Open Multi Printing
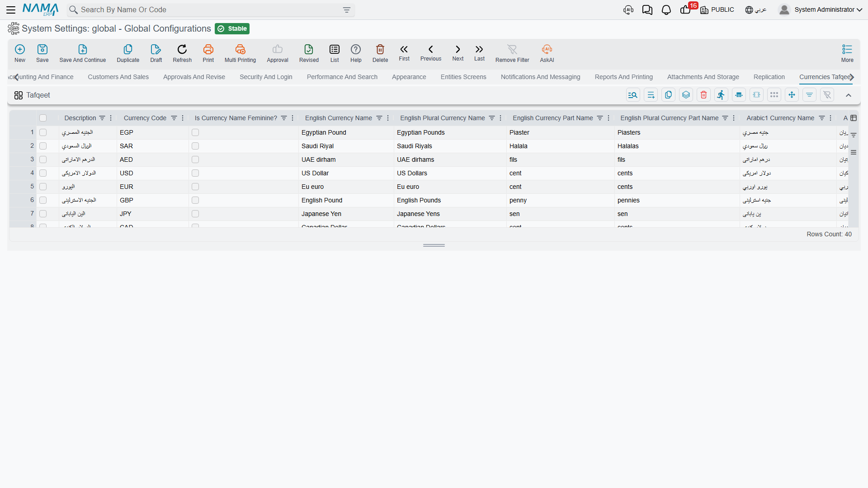This screenshot has width=868, height=488. (240, 53)
